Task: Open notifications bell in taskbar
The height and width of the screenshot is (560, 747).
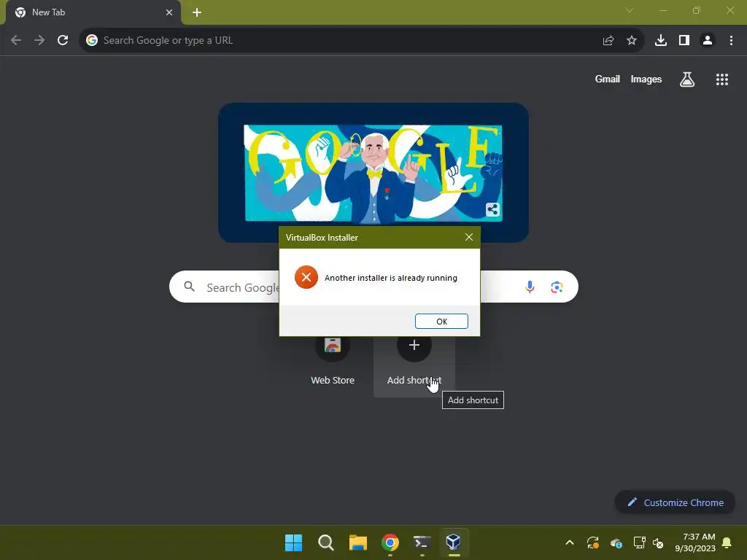Action: (727, 542)
